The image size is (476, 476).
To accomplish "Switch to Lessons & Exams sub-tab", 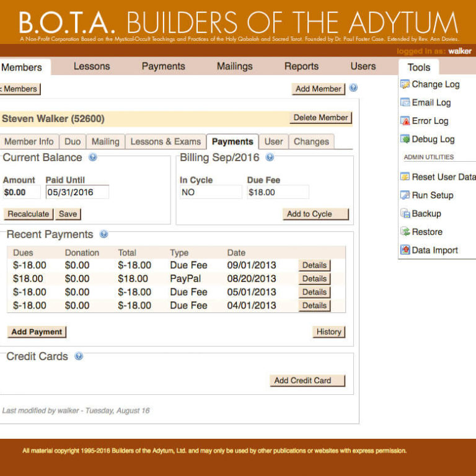I will (x=165, y=141).
